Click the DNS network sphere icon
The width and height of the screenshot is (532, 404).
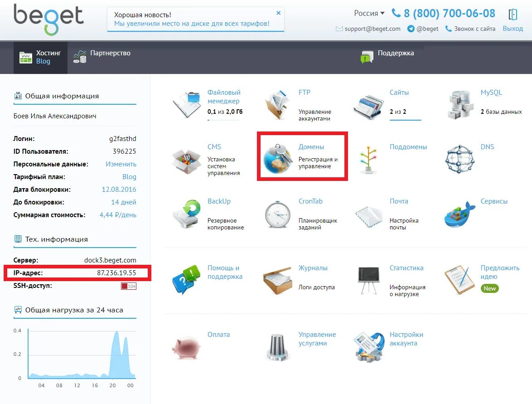pyautogui.click(x=460, y=159)
